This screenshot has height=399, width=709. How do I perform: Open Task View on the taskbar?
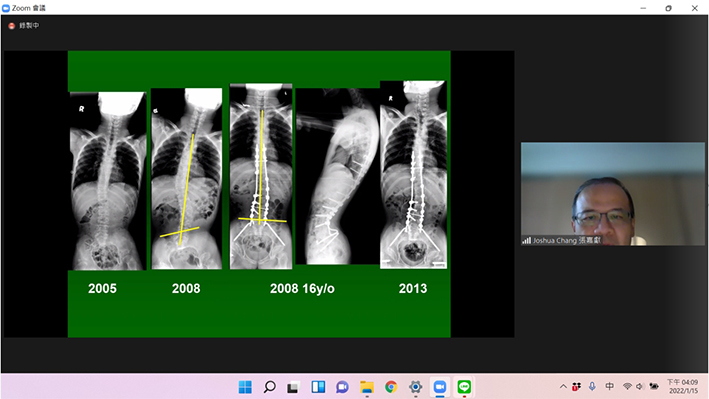tap(293, 387)
